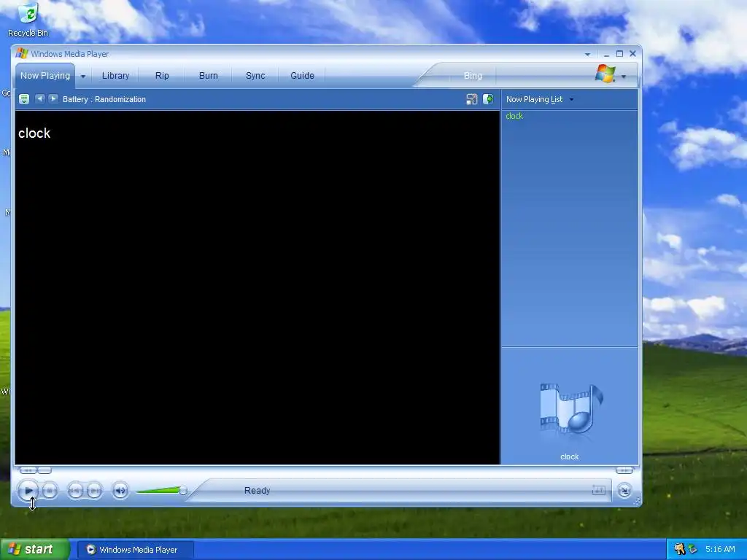Click the Recycle Bin desktop icon
Viewport: 747px width, 560px height.
coord(28,20)
